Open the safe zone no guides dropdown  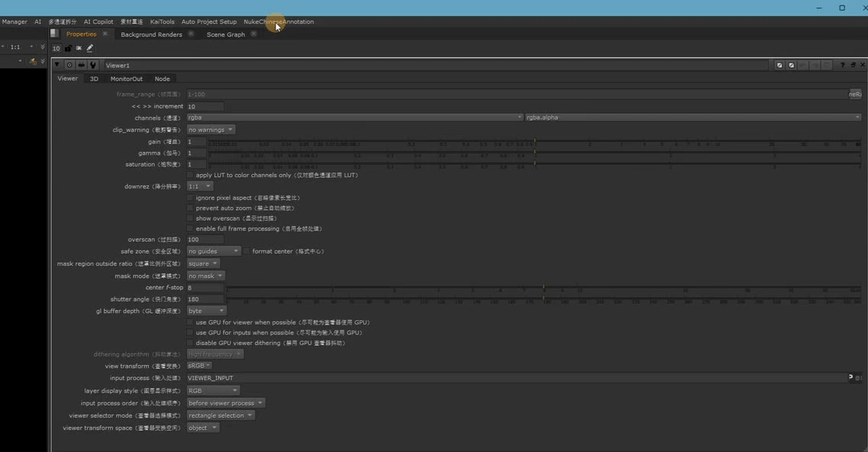click(213, 251)
